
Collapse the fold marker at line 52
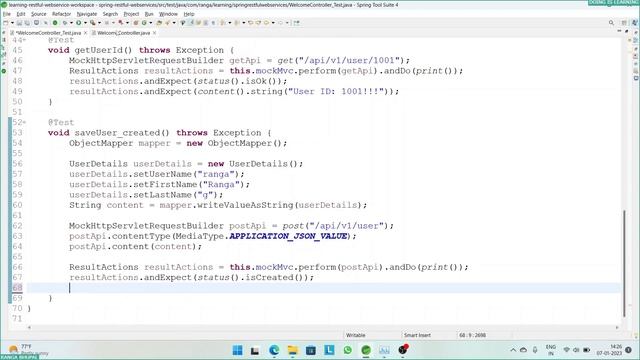25,122
